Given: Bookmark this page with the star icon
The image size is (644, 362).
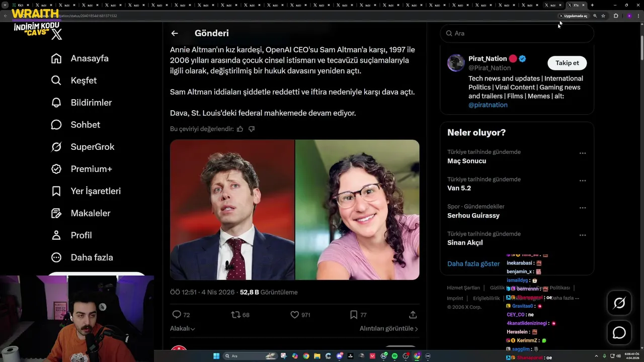Looking at the screenshot, I should click(603, 16).
